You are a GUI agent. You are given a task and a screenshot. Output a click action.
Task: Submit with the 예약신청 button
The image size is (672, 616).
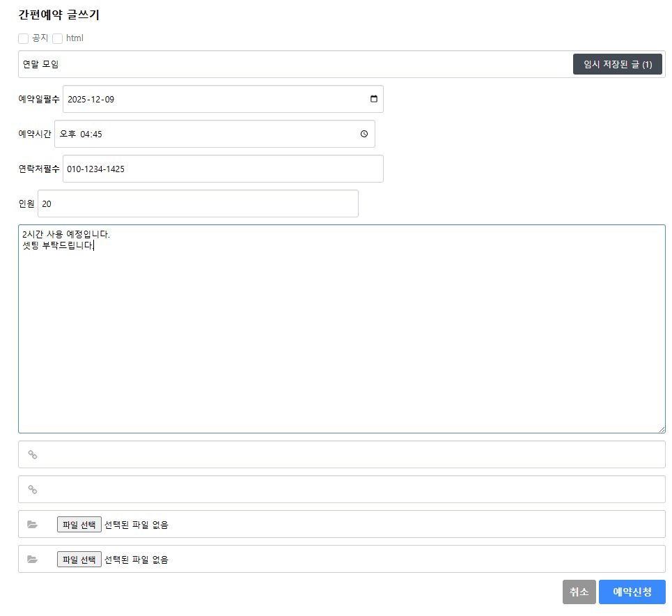tap(632, 592)
